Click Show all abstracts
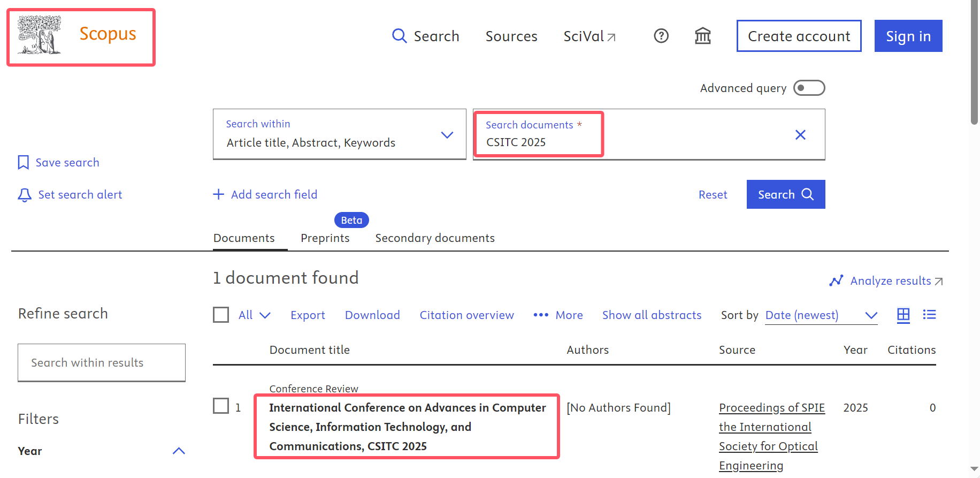Image resolution: width=980 pixels, height=478 pixels. 652,315
